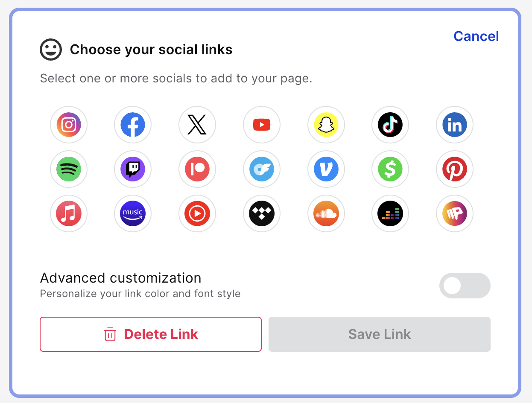Pick the Twitch icon
Screen dimensions: 532x403
point(133,169)
